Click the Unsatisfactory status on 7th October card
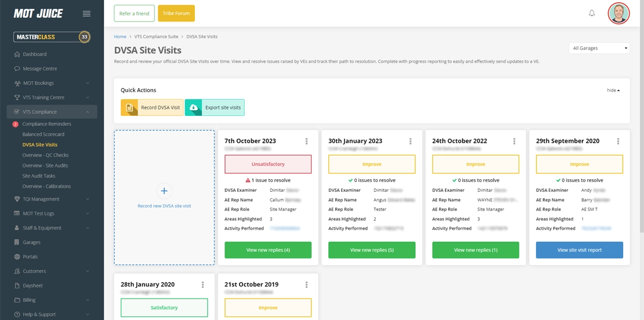The height and width of the screenshot is (320, 644). point(268,164)
